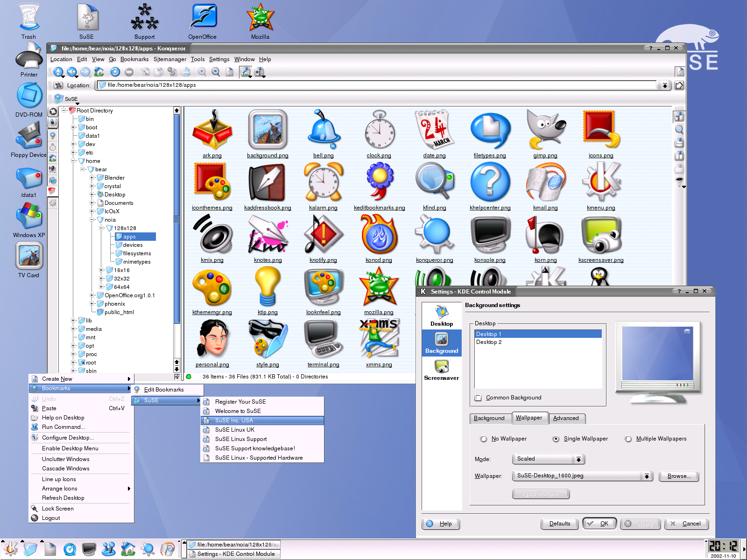Click Cancel in the Settings dialog
747x560 pixels.
pos(686,524)
